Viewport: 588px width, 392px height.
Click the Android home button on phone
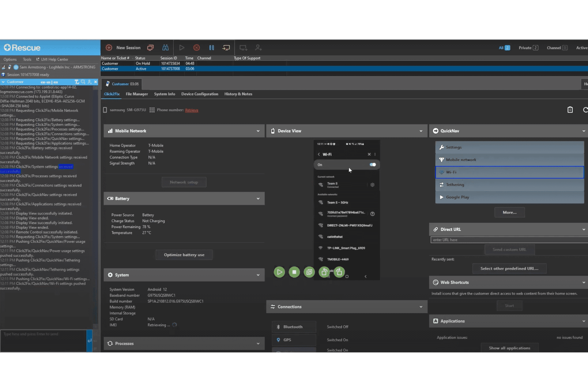click(x=347, y=277)
